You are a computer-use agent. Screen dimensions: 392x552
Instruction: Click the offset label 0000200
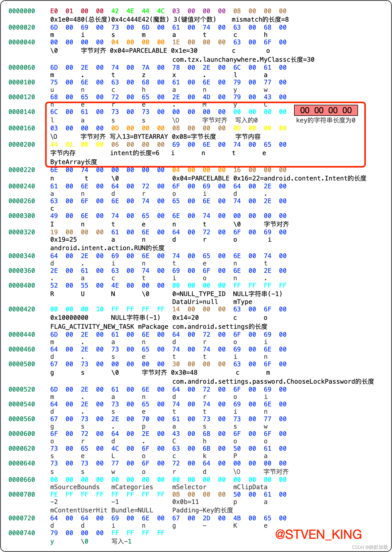[22, 145]
